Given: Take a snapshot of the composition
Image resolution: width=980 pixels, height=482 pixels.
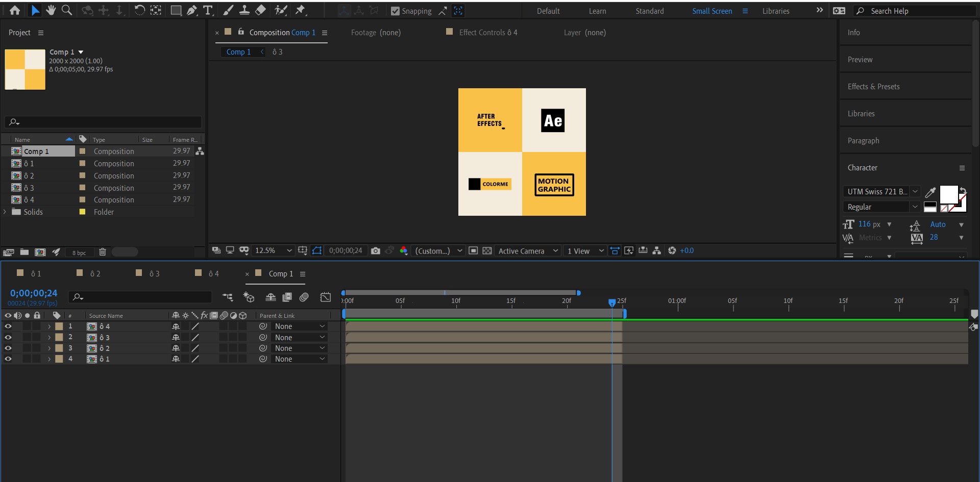Looking at the screenshot, I should (x=376, y=251).
